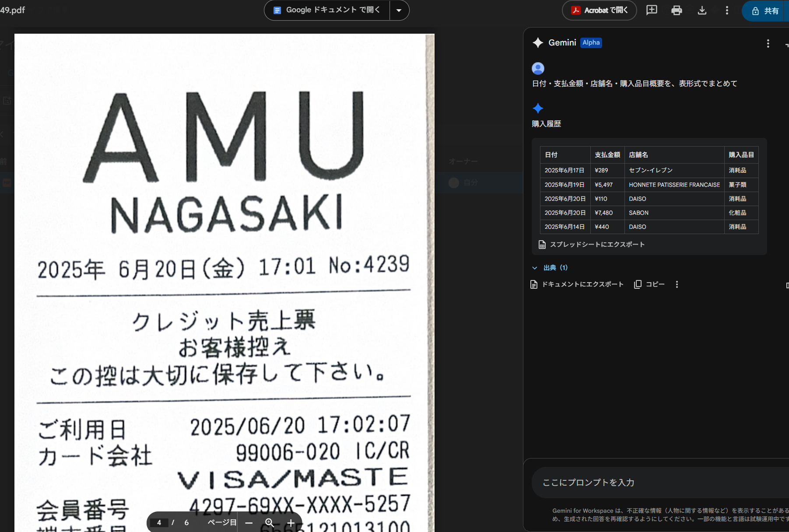Select the ¥289 amount cell
Image resolution: width=789 pixels, height=532 pixels.
click(607, 170)
